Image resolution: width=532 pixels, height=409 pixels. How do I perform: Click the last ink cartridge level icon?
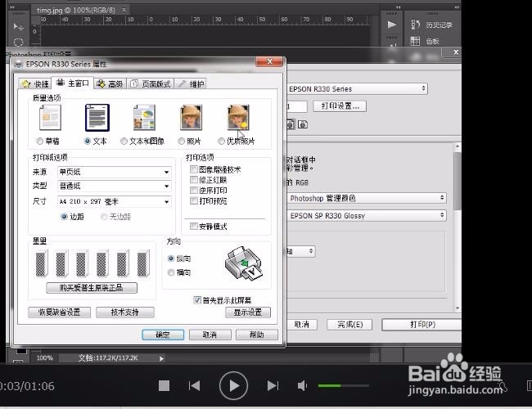click(143, 263)
